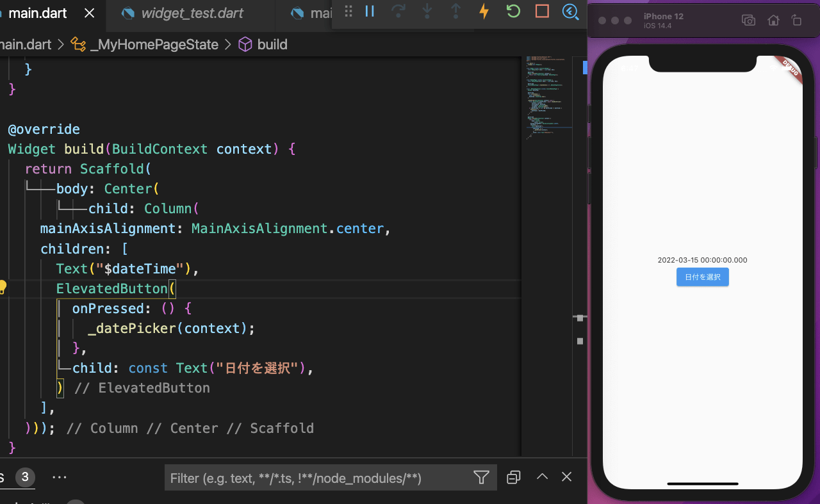Click the filter funnel icon in the panel
The width and height of the screenshot is (820, 504).
(x=481, y=477)
